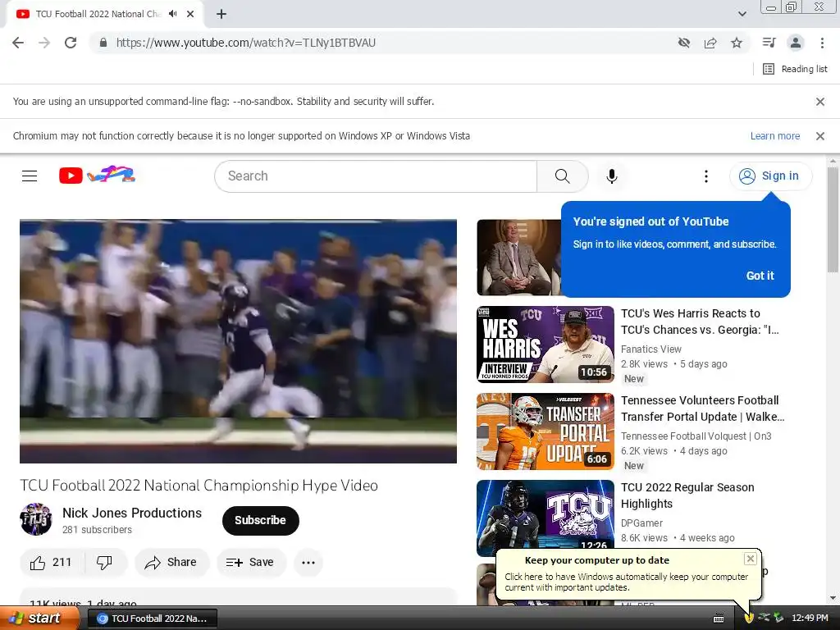Open YouTube hamburger guide menu
Screen dimensions: 840x630
[x=30, y=176]
